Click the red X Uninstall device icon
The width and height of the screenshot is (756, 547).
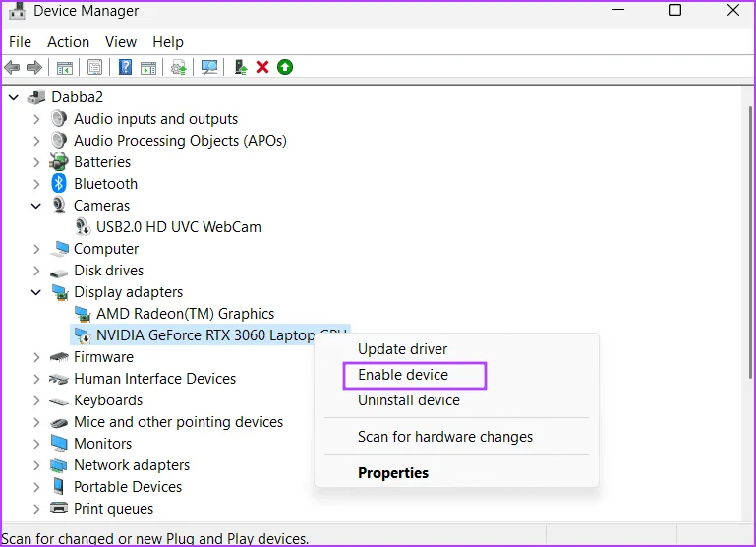[262, 67]
